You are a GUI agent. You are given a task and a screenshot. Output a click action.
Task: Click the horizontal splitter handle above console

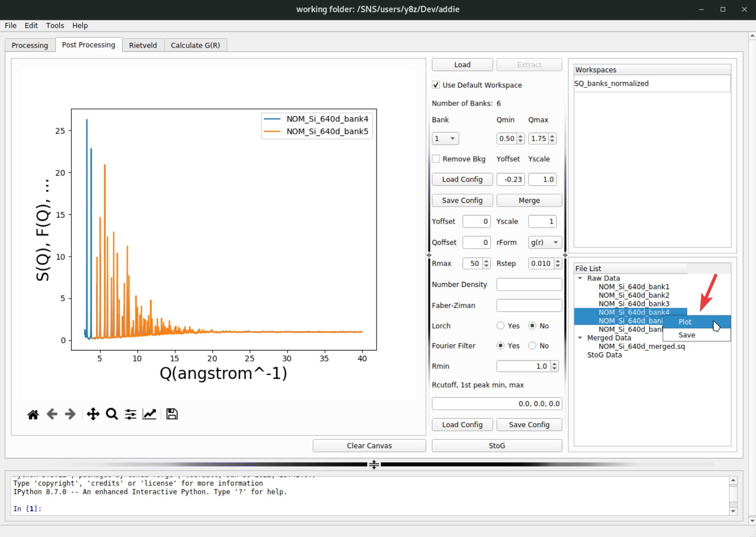tap(374, 464)
